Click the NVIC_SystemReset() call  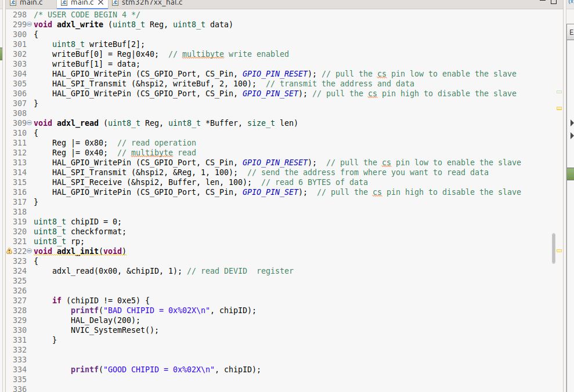click(114, 330)
